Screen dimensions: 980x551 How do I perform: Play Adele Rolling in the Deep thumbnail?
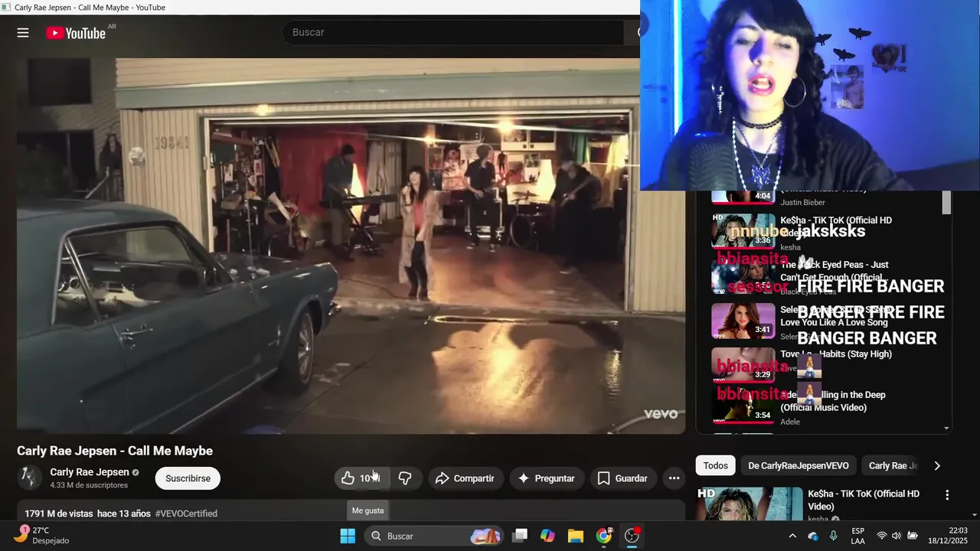tap(743, 406)
